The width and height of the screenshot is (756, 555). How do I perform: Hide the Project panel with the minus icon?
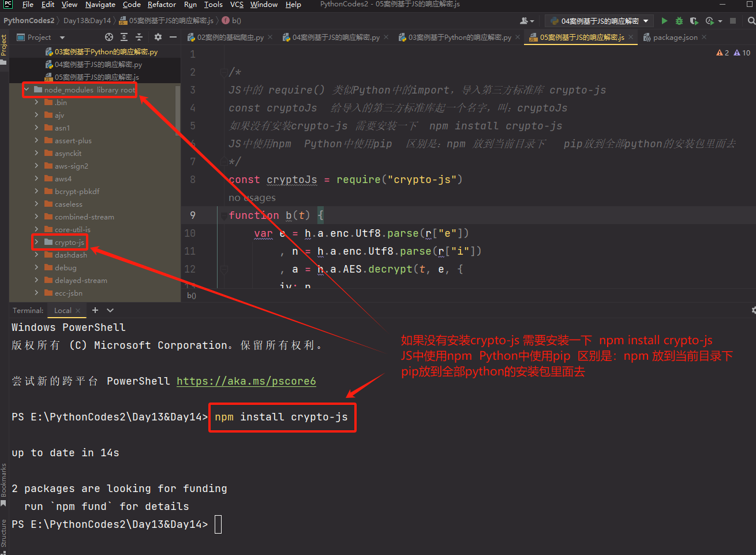click(173, 37)
